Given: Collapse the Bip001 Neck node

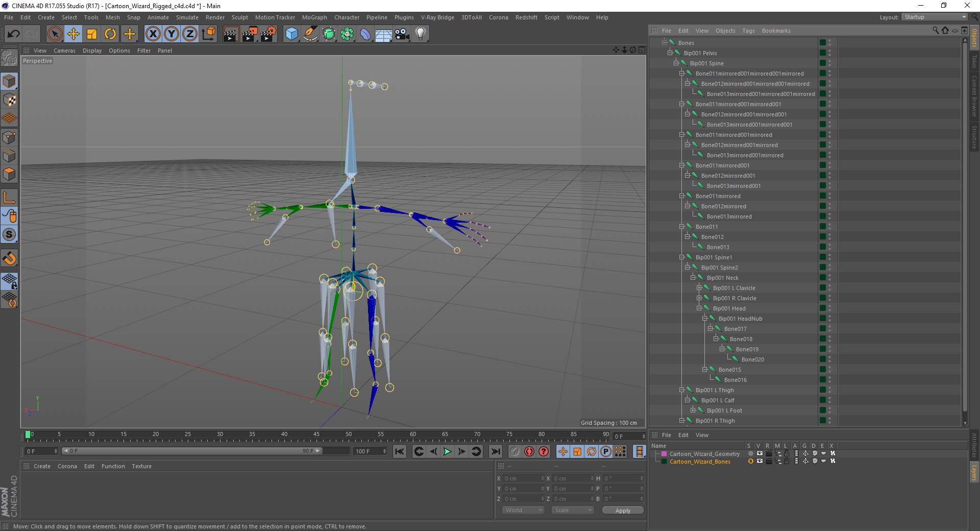Looking at the screenshot, I should tap(693, 277).
